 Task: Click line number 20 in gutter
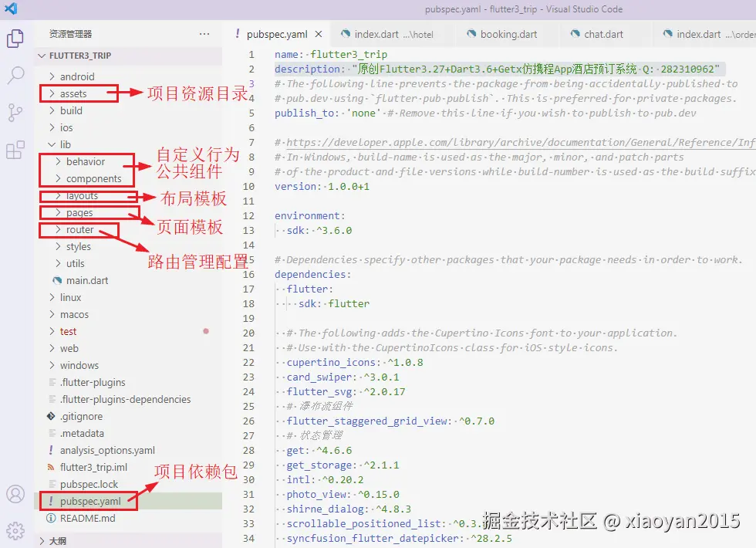[x=248, y=333]
